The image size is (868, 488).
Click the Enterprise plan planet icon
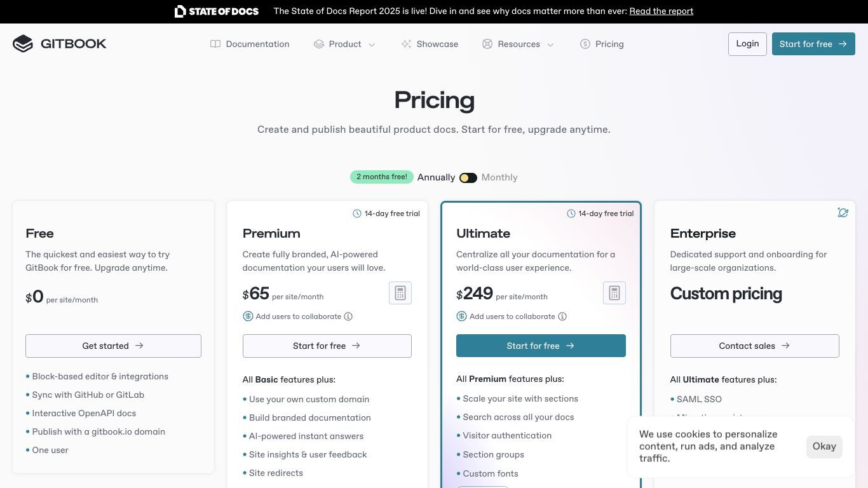click(843, 213)
